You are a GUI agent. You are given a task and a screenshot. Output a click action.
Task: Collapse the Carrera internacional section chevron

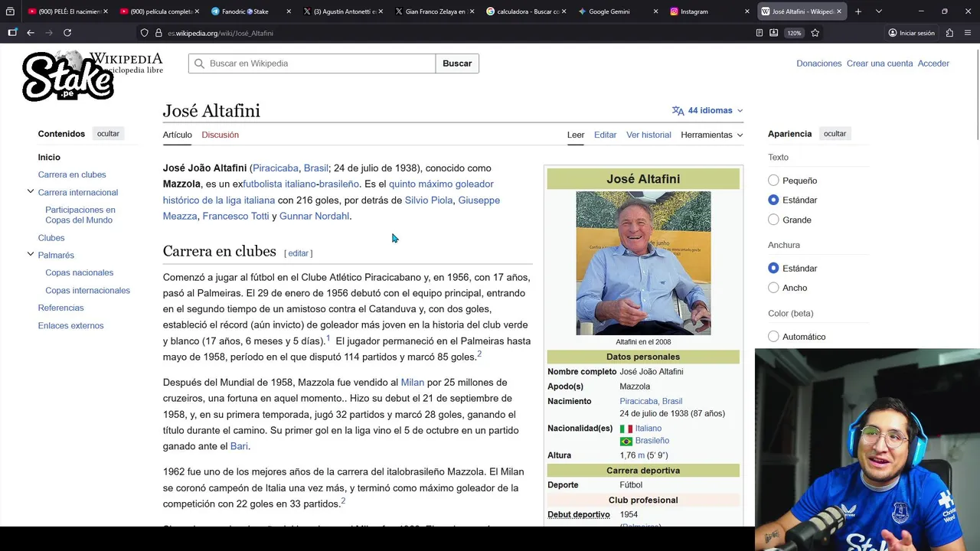tap(31, 191)
